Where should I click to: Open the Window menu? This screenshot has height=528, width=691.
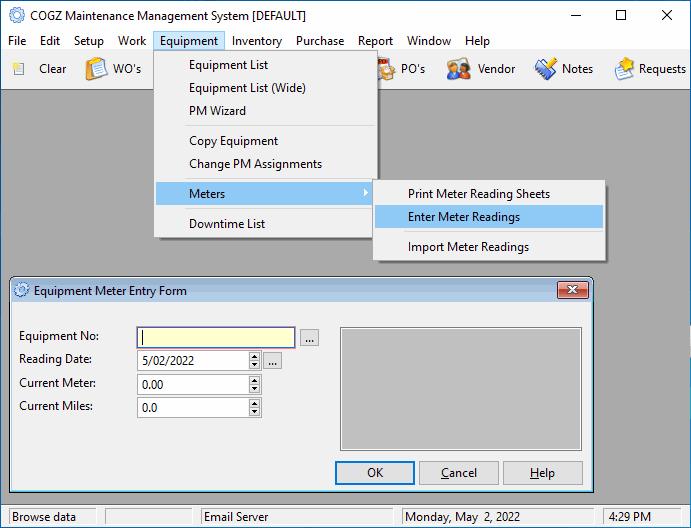(429, 41)
